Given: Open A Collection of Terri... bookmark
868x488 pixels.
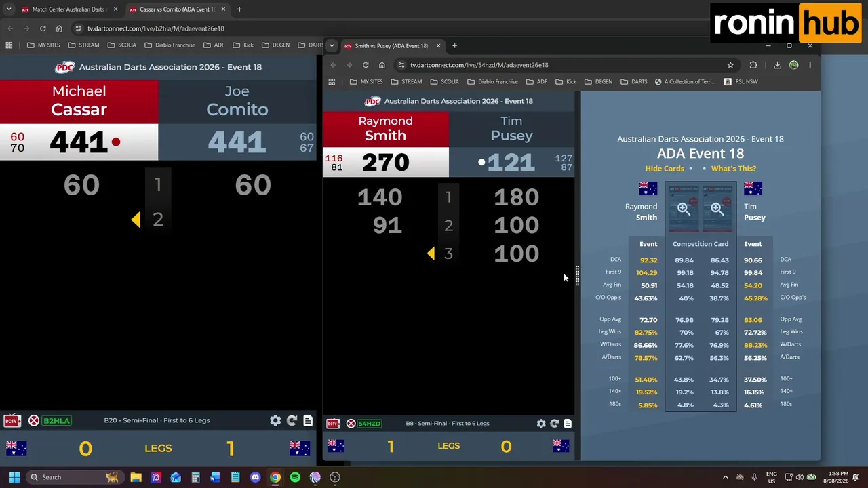Looking at the screenshot, I should [x=685, y=82].
